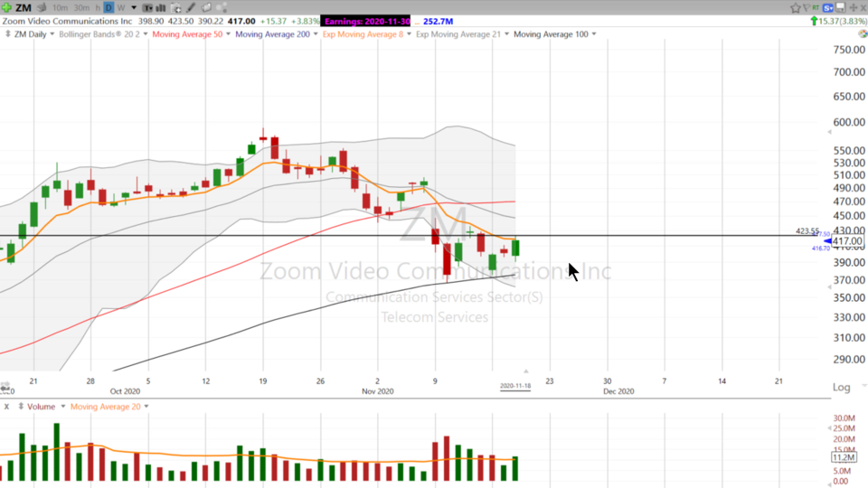Open the Volume indicator dropdown

click(63, 407)
